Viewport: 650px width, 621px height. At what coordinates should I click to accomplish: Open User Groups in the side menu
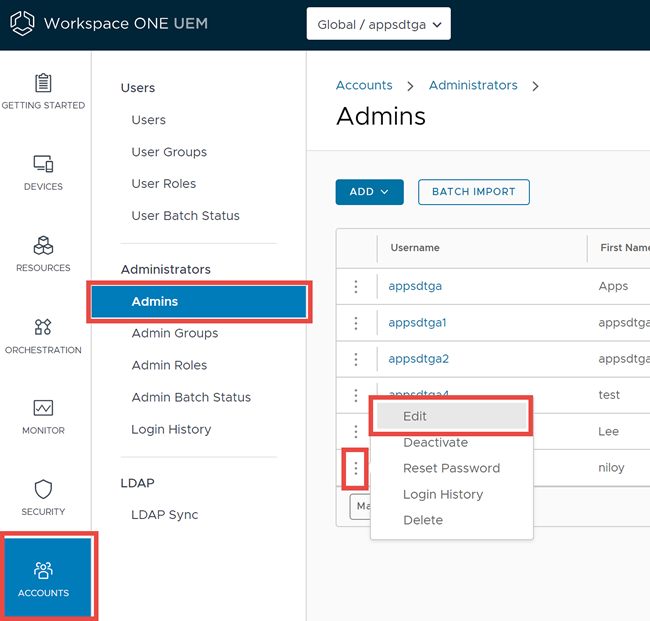tap(169, 152)
